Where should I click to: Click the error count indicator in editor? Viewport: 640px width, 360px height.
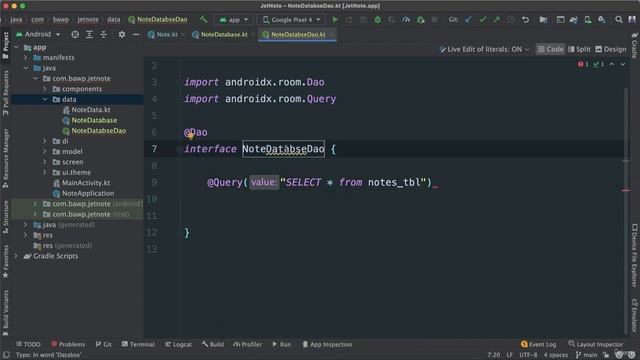(x=583, y=64)
